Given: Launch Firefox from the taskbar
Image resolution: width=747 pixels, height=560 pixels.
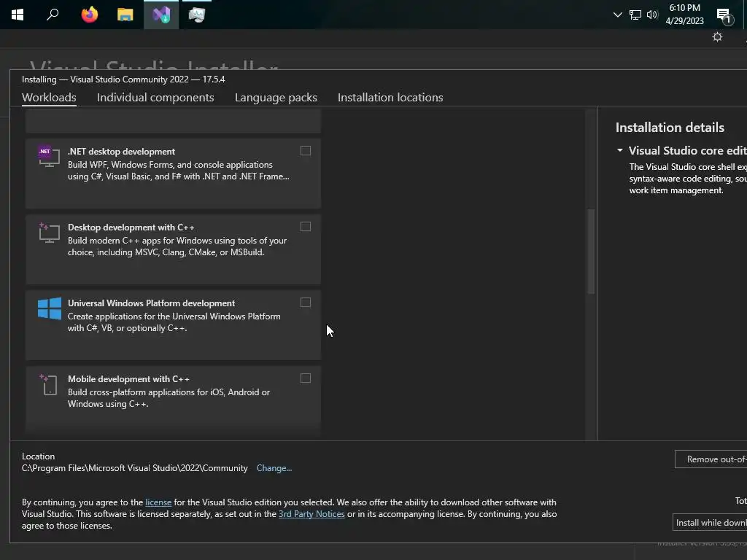Looking at the screenshot, I should (89, 15).
